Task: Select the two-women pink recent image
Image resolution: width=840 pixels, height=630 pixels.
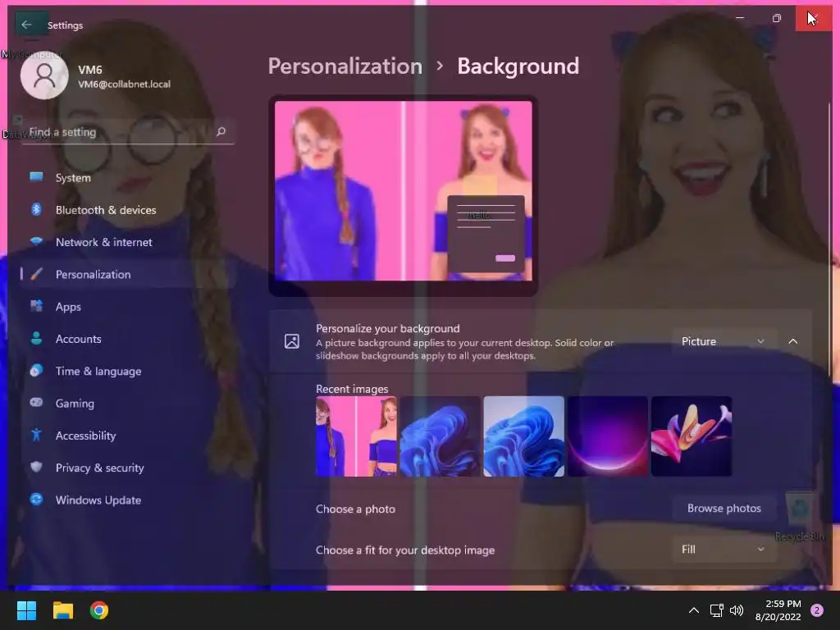Action: point(356,436)
